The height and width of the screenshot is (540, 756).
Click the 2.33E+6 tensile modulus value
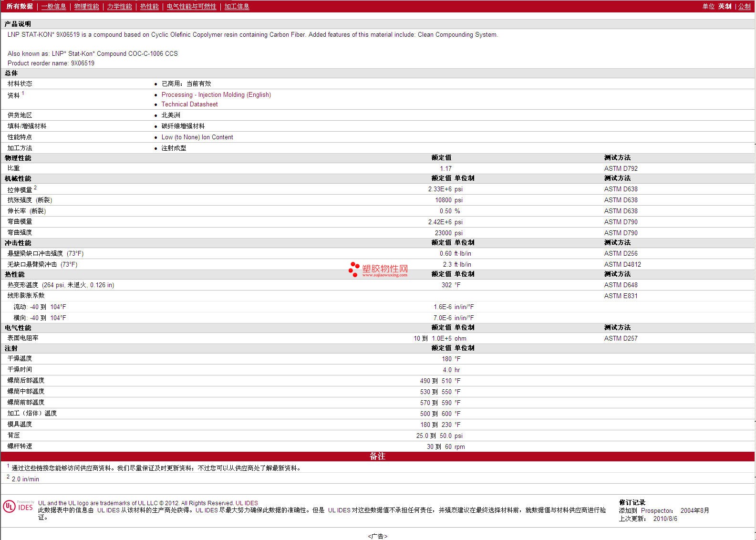tap(440, 189)
